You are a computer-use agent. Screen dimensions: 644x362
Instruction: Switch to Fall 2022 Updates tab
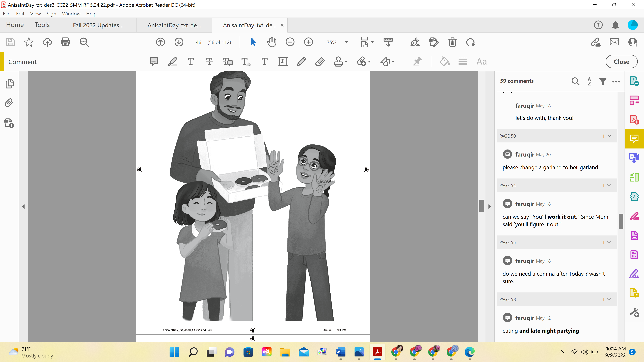98,25
